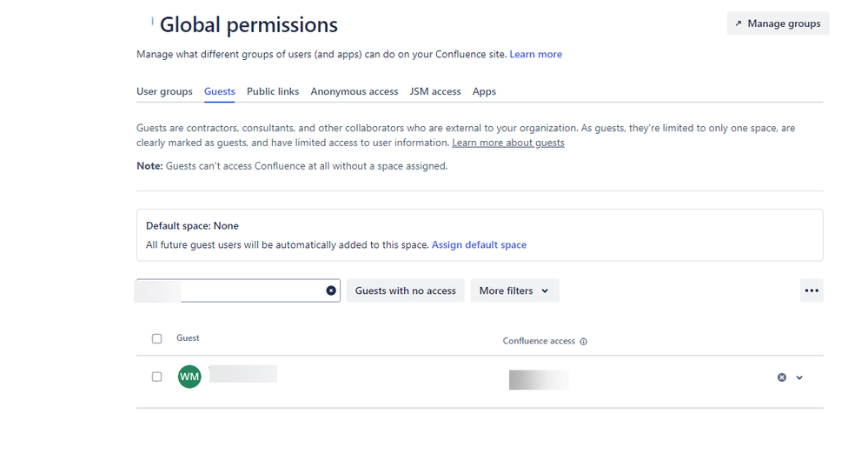
Task: Go to the Anonymous access tab
Action: (354, 91)
